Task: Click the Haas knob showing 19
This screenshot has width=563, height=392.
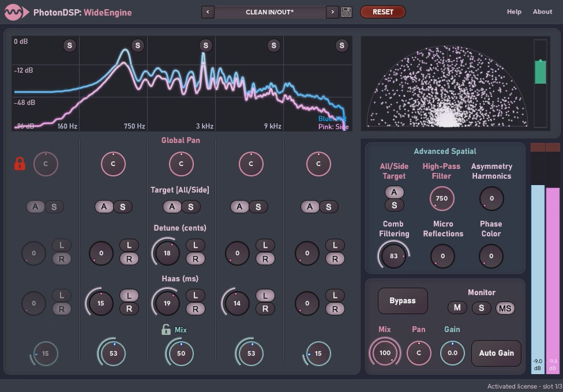Action: pos(167,303)
